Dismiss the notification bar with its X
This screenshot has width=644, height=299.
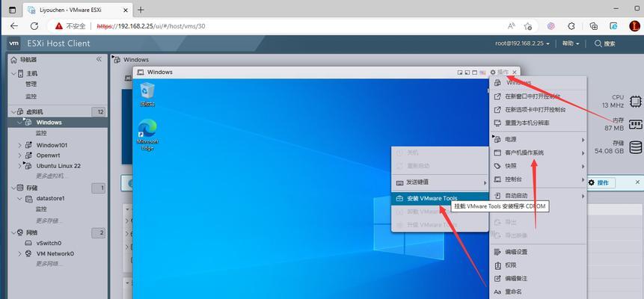pyautogui.click(x=637, y=182)
